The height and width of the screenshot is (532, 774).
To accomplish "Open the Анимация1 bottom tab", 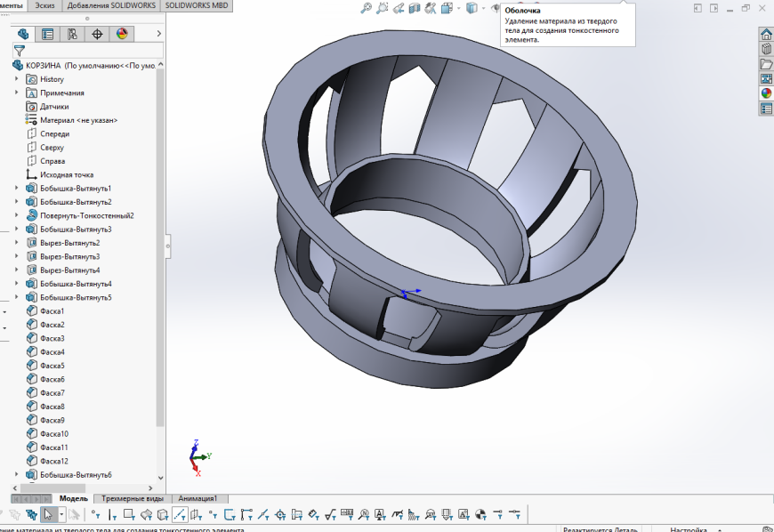I will [198, 499].
